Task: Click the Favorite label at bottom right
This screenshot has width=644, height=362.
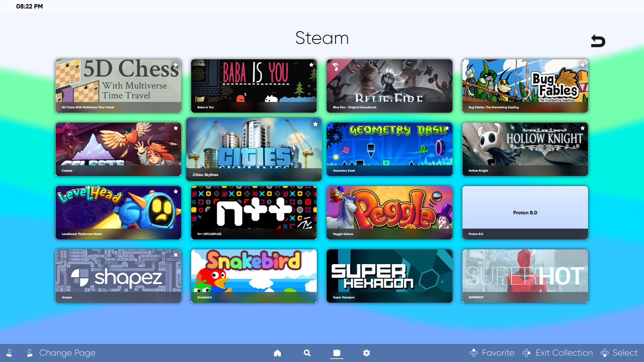Action: tap(498, 353)
